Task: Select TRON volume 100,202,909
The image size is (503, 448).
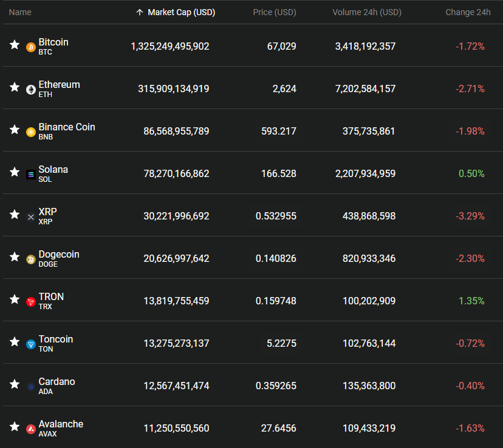Action: pyautogui.click(x=369, y=301)
